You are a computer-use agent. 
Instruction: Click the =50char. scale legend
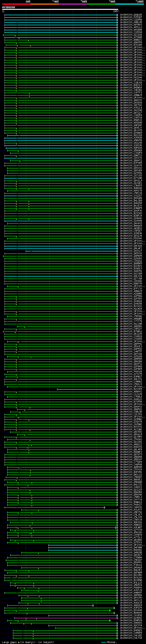click(x=109, y=642)
